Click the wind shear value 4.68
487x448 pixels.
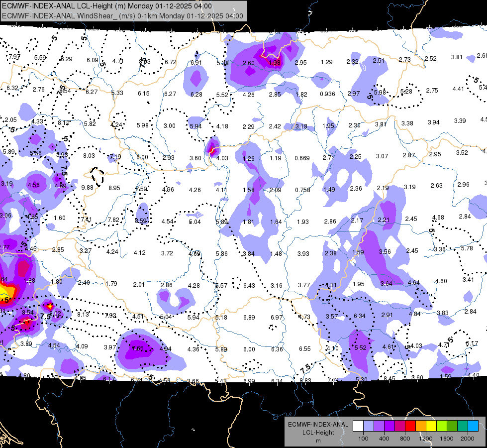coord(438,218)
